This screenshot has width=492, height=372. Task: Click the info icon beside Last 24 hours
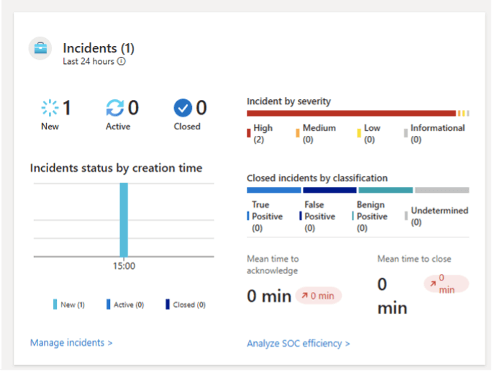[121, 61]
